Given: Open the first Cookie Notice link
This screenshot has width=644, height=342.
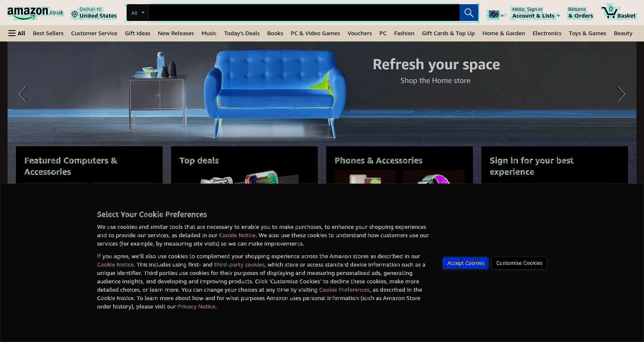Looking at the screenshot, I should pyautogui.click(x=237, y=235).
